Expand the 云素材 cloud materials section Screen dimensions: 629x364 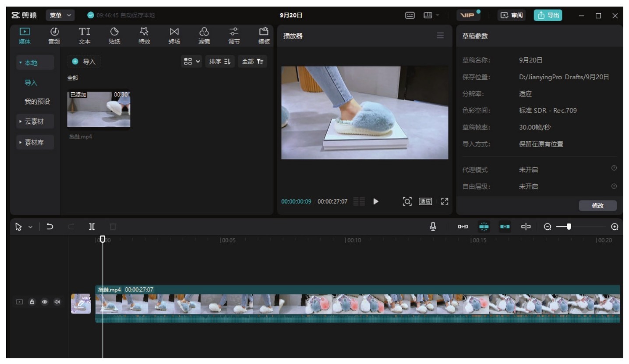(35, 121)
